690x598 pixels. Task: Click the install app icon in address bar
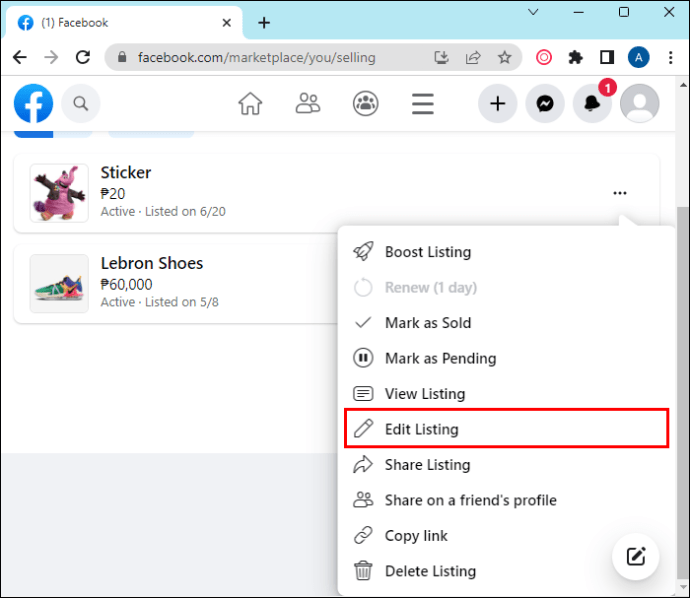coord(441,57)
